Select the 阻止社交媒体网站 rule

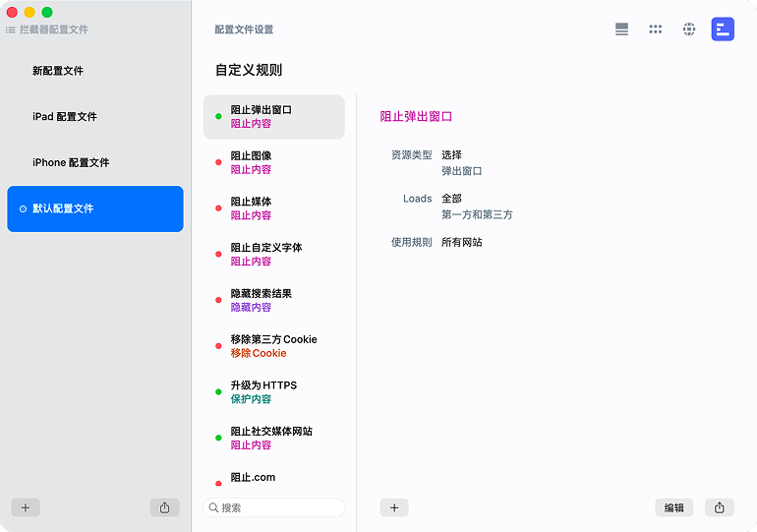click(x=273, y=438)
